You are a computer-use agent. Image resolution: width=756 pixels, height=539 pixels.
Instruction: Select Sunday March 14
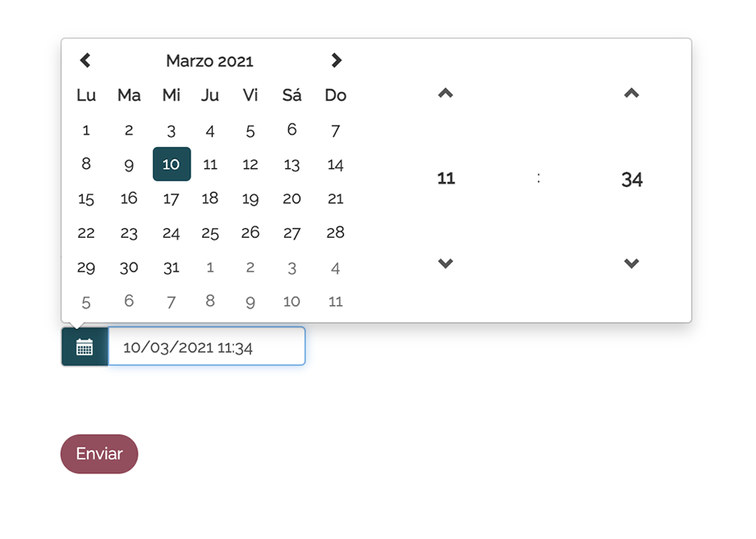(336, 165)
